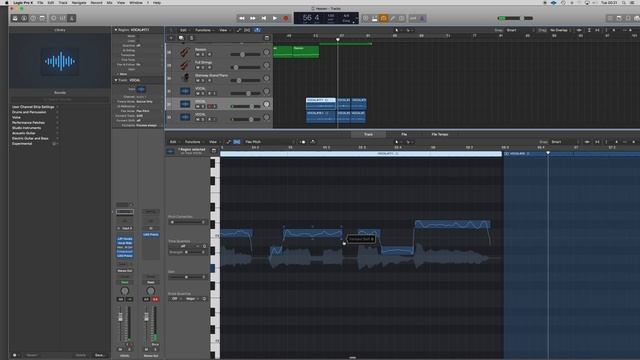Open View menu in Tracks area
This screenshot has height=360, width=640.
[224, 30]
